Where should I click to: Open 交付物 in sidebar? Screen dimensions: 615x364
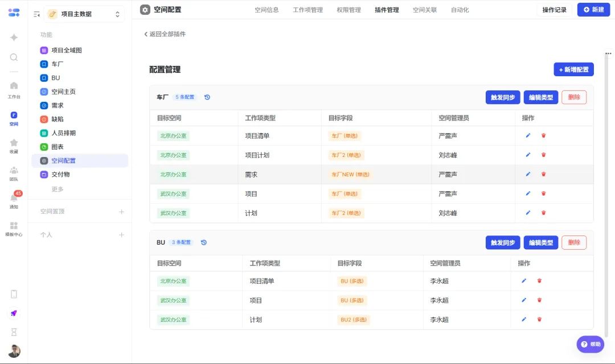(80, 175)
